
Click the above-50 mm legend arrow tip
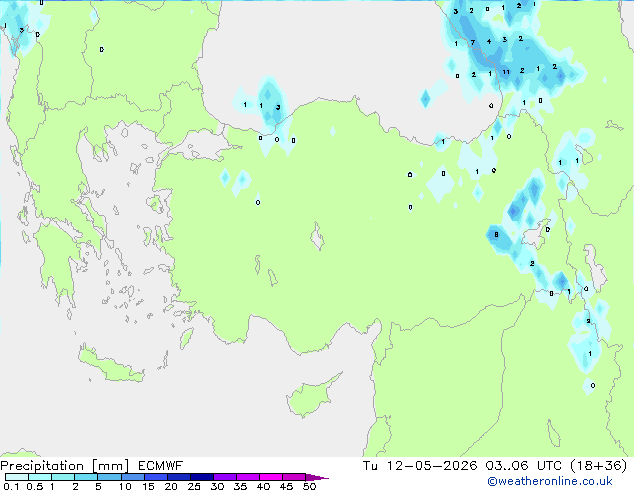pyautogui.click(x=317, y=477)
